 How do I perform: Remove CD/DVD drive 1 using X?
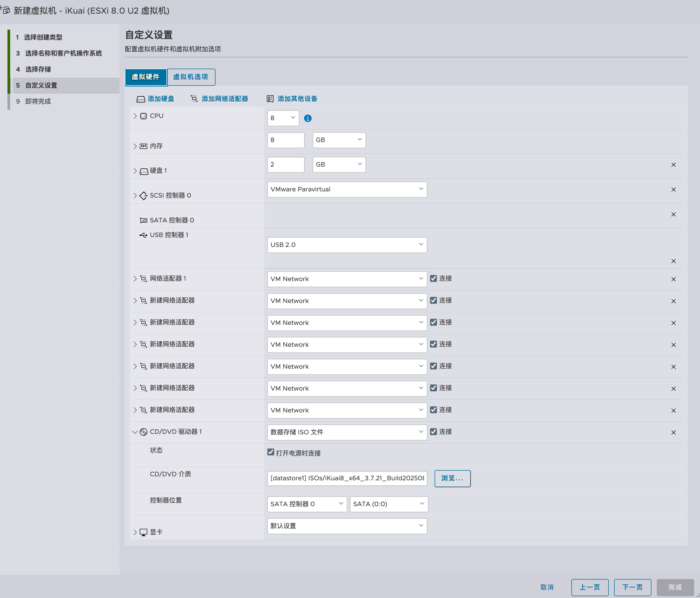tap(673, 432)
